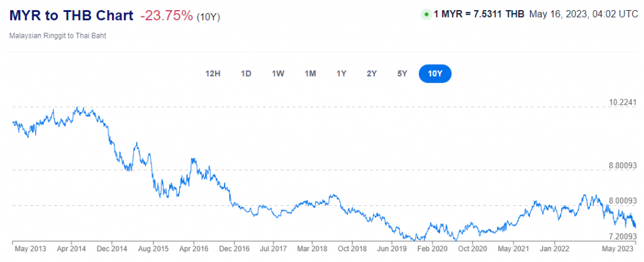
Task: Click the MYR to THB Chart title
Action: click(x=72, y=16)
